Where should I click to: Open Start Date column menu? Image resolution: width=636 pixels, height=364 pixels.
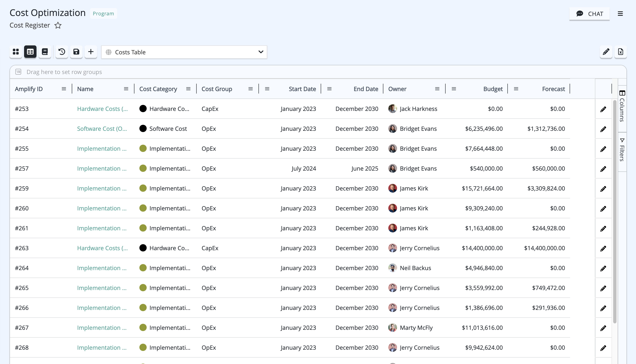267,89
